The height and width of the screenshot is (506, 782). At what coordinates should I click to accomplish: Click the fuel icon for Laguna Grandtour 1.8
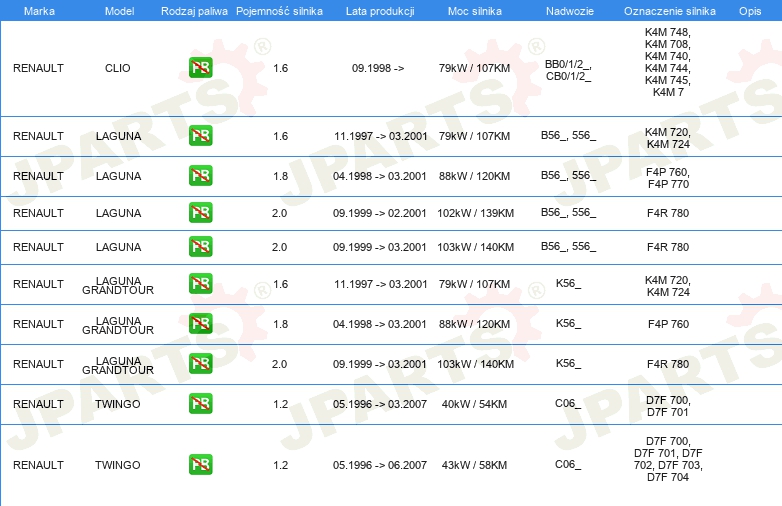pyautogui.click(x=200, y=324)
